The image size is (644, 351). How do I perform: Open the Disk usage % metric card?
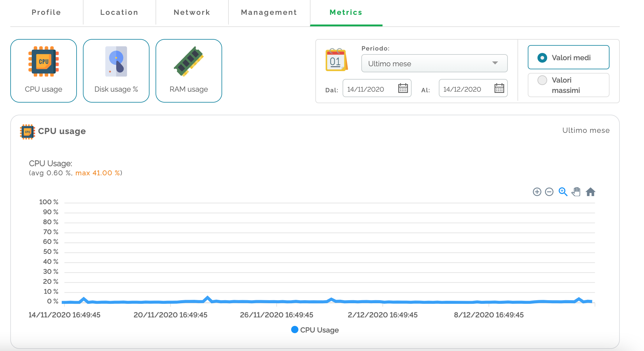[x=116, y=71]
